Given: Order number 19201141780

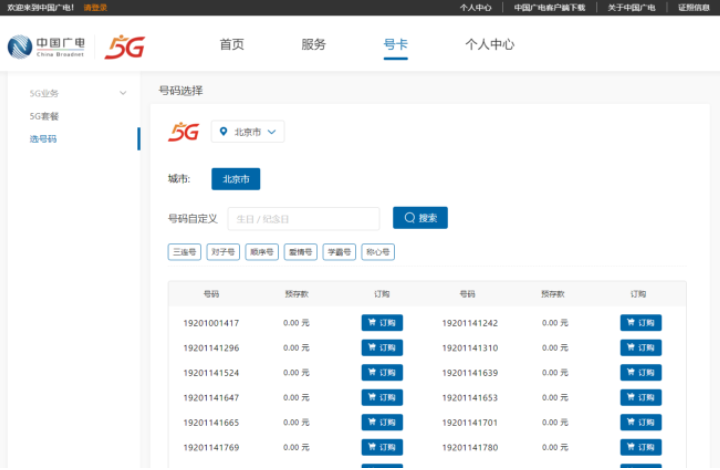Looking at the screenshot, I should click(641, 447).
